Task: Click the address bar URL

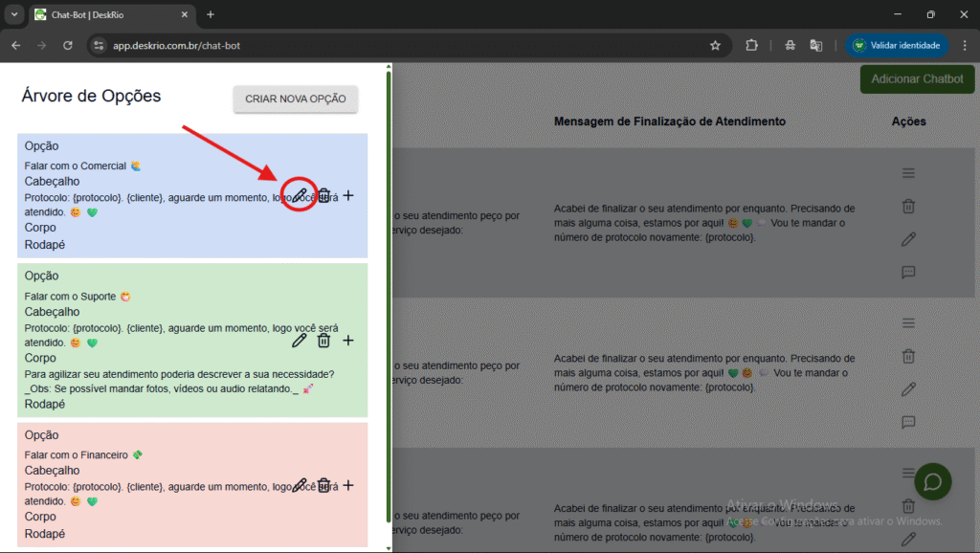Action: coord(176,46)
